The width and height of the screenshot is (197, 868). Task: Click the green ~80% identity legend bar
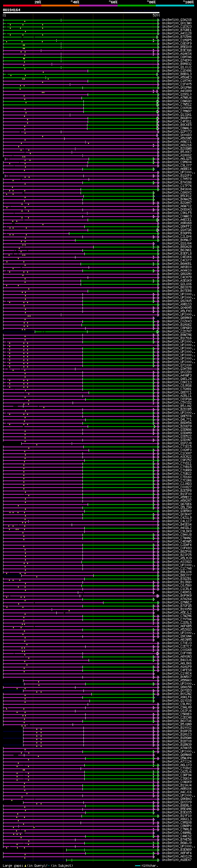137,6
